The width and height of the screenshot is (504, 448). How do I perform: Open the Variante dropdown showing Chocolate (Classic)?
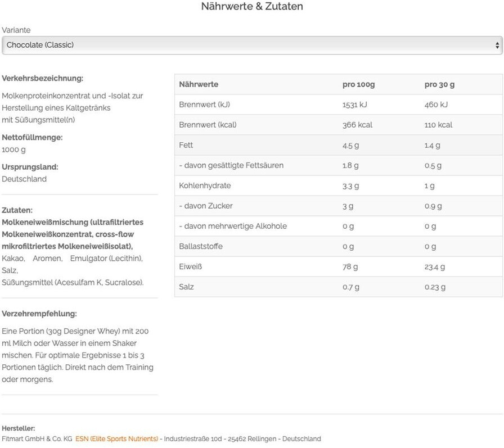(252, 45)
